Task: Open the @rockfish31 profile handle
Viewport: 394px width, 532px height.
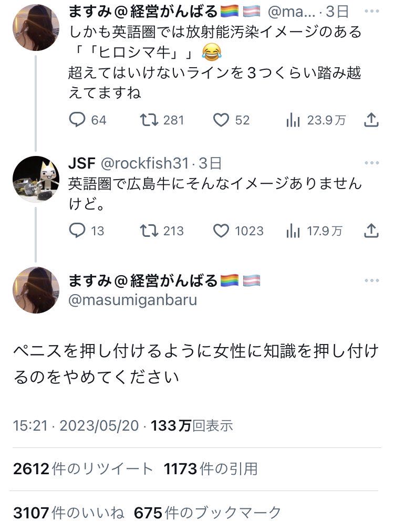Action: tap(143, 164)
